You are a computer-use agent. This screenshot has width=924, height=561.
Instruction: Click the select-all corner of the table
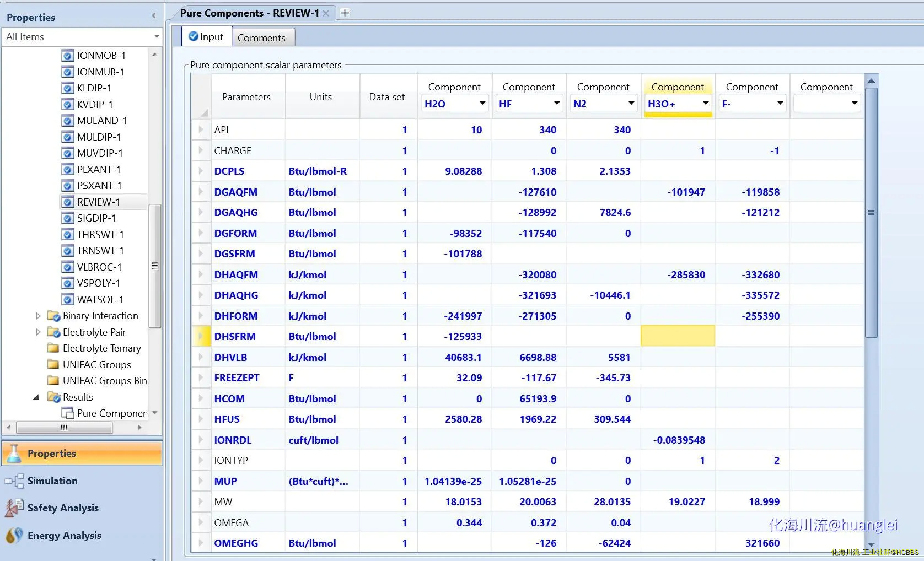(x=201, y=96)
